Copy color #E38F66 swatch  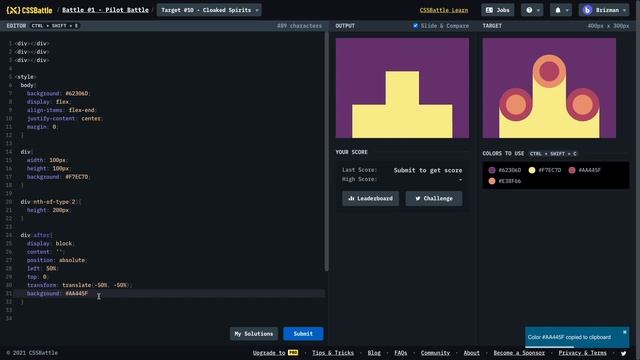492,181
